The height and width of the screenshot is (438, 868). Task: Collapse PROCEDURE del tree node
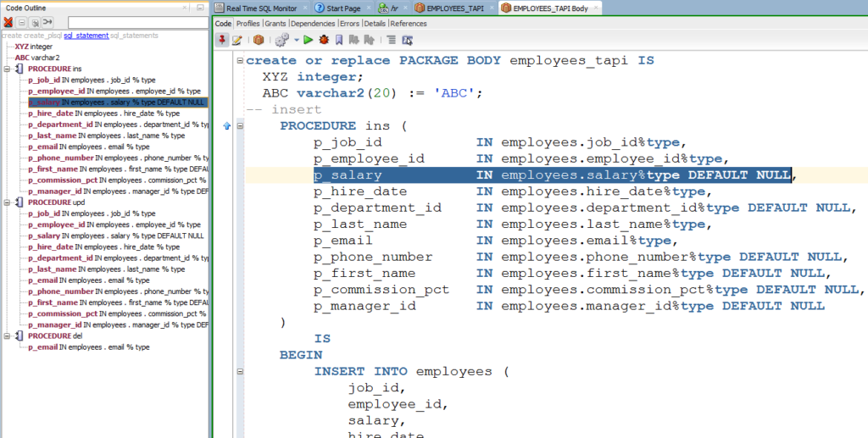(8, 335)
